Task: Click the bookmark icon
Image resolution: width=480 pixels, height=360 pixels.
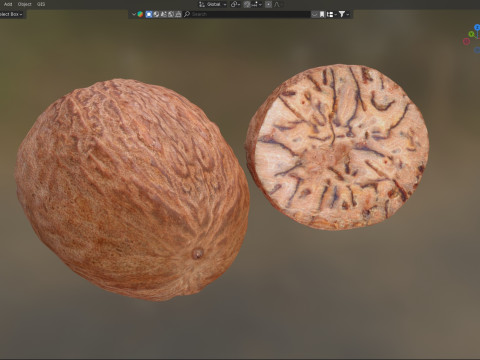Action: point(322,14)
